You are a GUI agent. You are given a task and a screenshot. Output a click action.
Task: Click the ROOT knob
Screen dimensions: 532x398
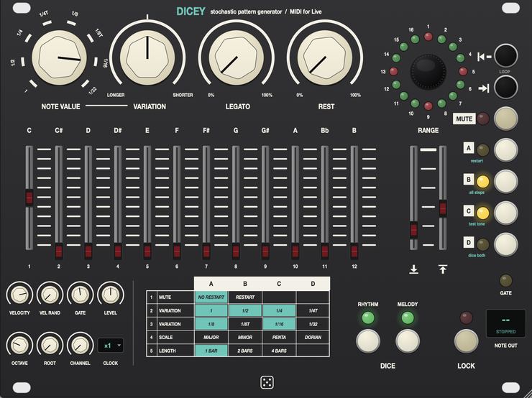click(50, 345)
